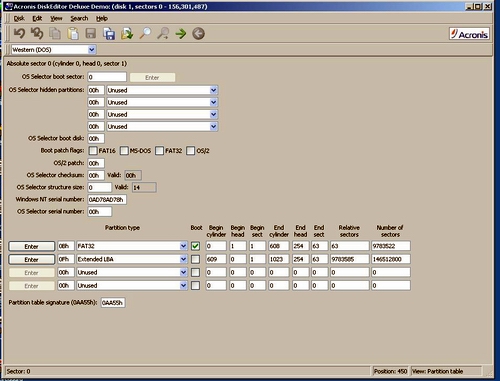The height and width of the screenshot is (381, 500).
Task: Click the Save floppy disk icon
Action: [91, 33]
